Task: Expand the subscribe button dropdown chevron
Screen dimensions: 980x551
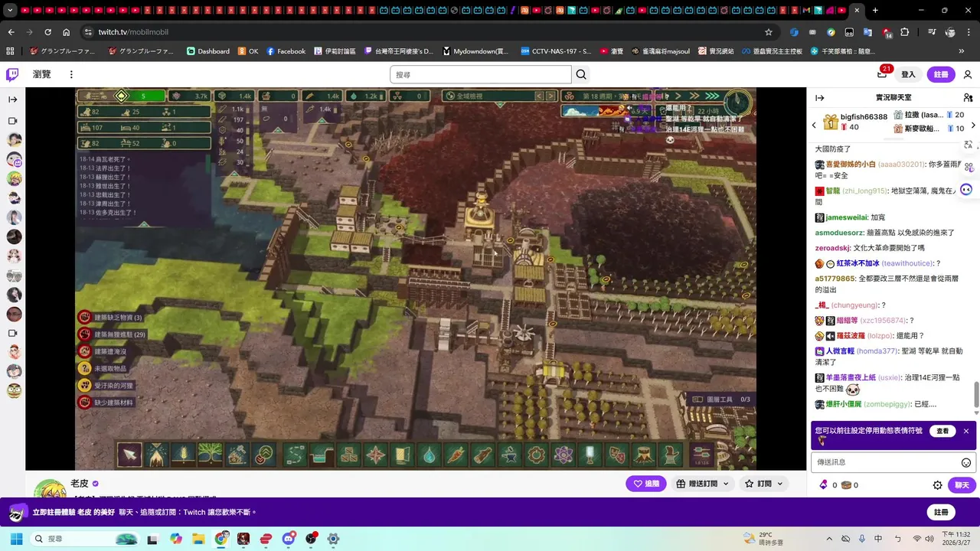Action: [780, 484]
